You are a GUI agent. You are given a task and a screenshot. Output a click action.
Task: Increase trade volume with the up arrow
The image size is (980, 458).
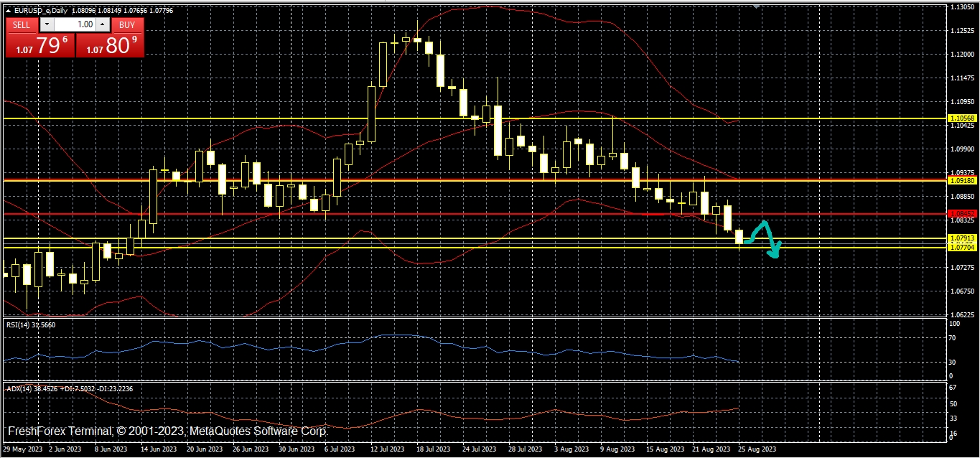[103, 24]
